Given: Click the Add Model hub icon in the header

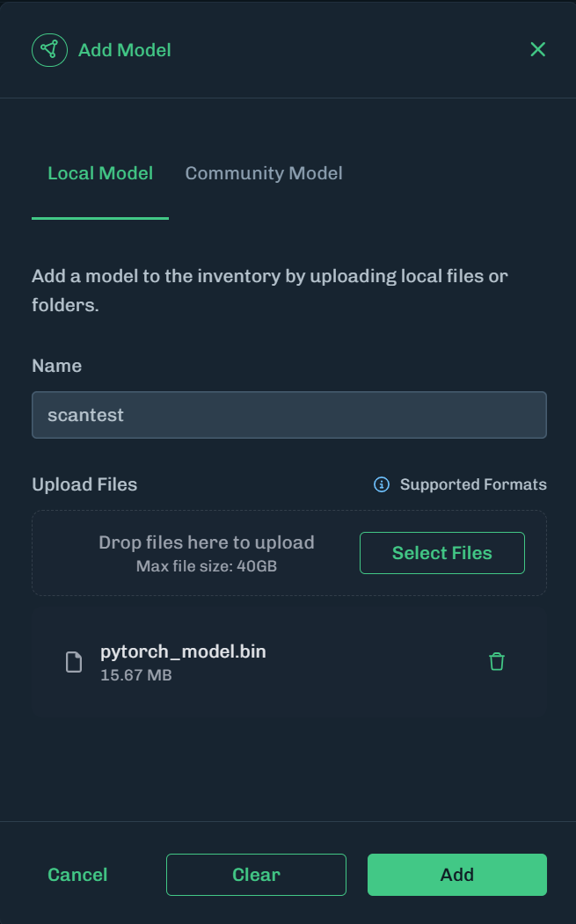Looking at the screenshot, I should (x=49, y=49).
